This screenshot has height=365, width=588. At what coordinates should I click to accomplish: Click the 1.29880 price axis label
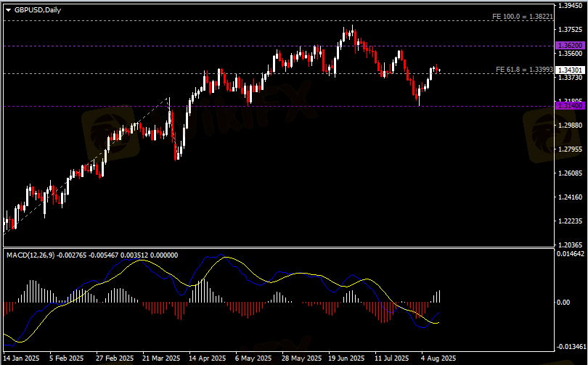[x=571, y=125]
